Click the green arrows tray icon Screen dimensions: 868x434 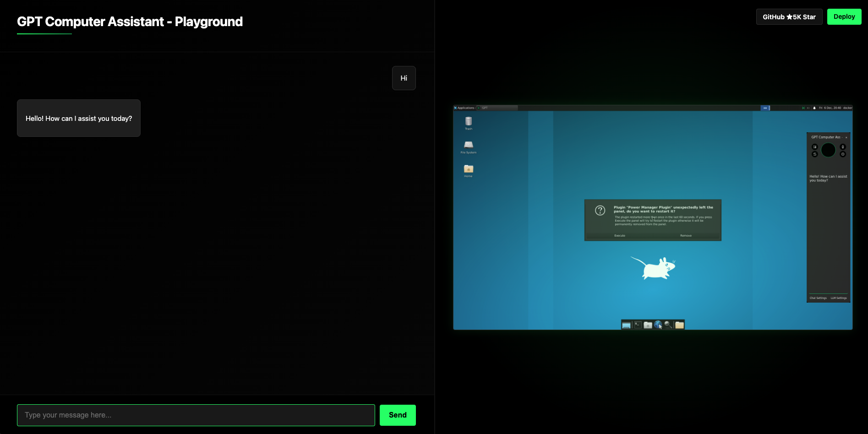803,108
